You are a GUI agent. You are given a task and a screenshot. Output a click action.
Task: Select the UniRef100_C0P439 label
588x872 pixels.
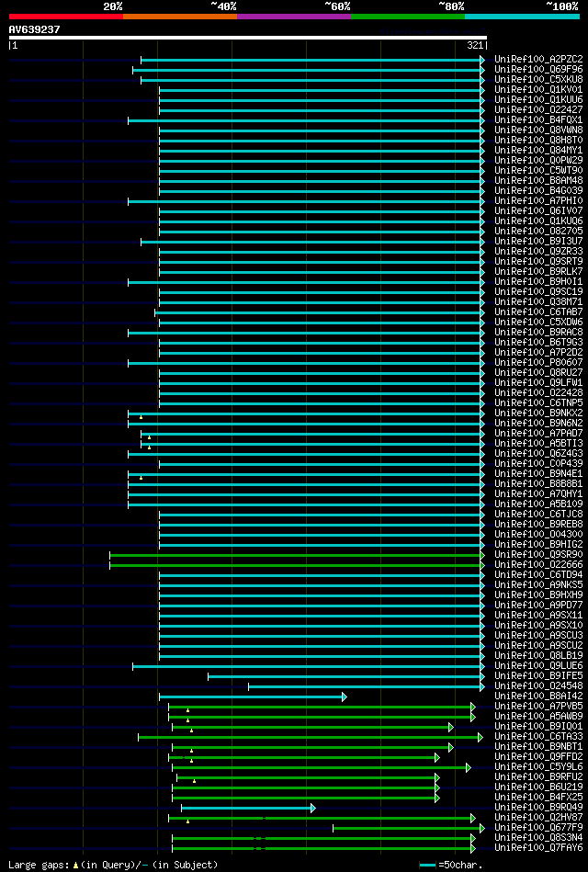538,464
